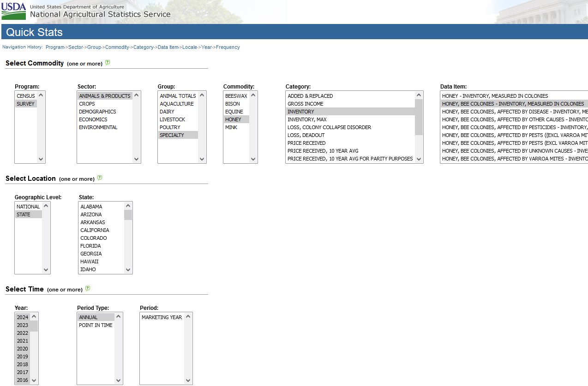Open help icon beside Select Location
Image resolution: width=588 pixels, height=386 pixels.
100,178
